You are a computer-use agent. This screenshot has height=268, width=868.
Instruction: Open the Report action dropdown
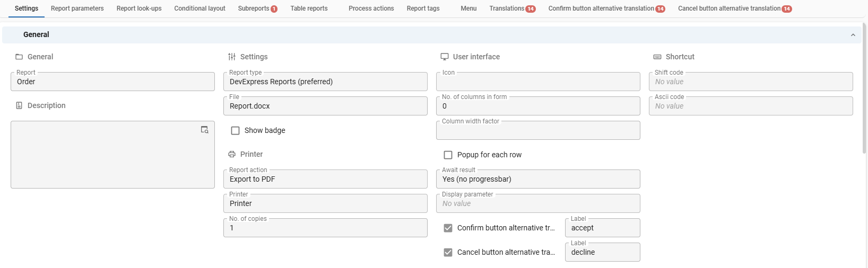tap(325, 179)
